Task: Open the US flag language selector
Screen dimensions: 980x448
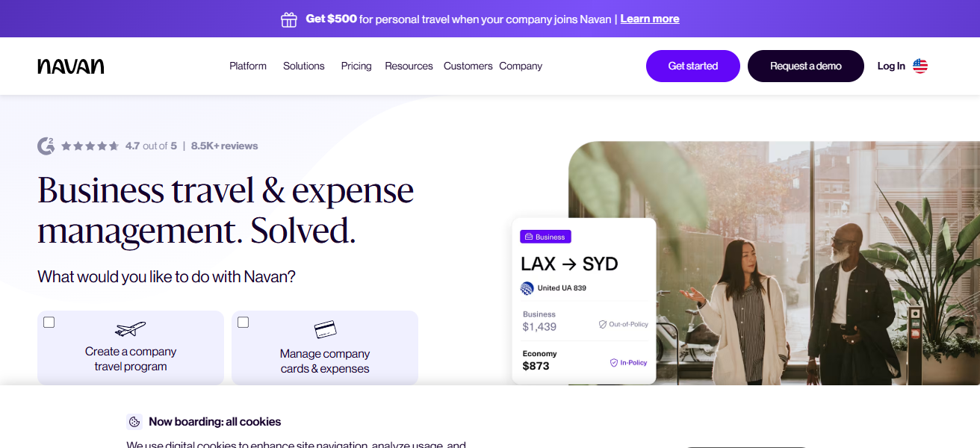Action: tap(920, 66)
